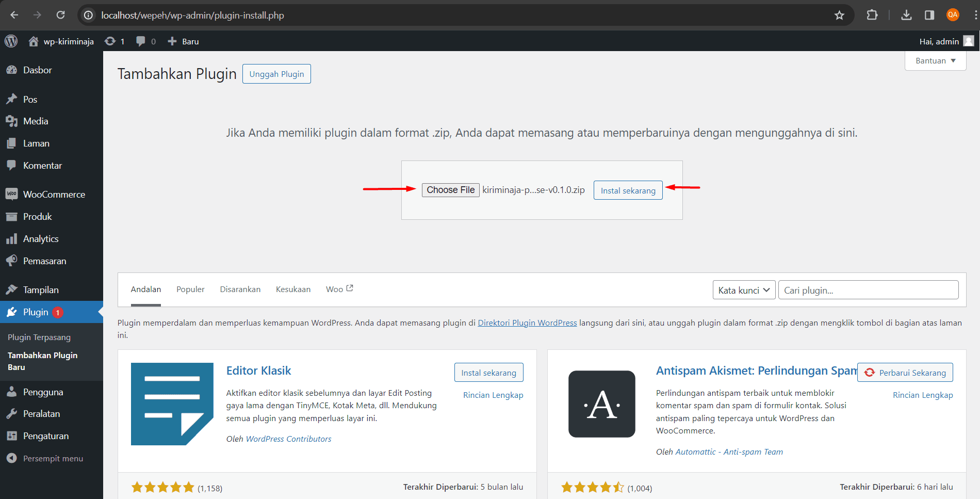This screenshot has width=980, height=499.
Task: Install Editor Klasik with Instal sekarang
Action: (x=488, y=372)
